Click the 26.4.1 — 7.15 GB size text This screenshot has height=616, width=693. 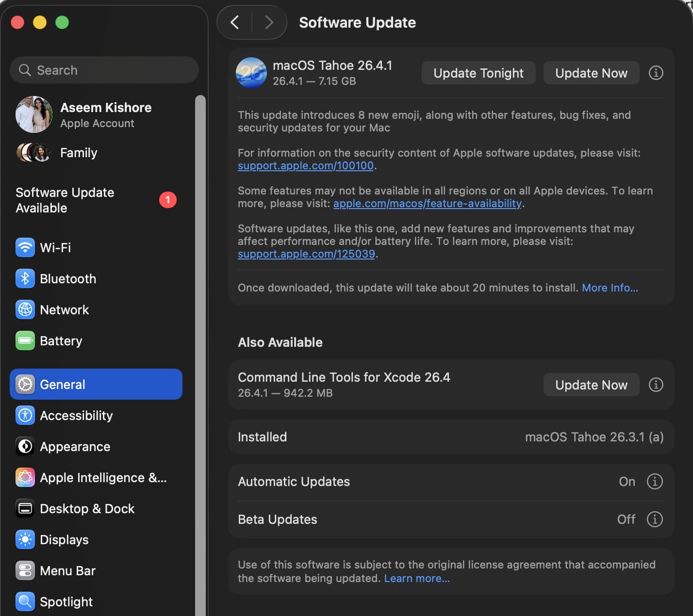pos(314,81)
